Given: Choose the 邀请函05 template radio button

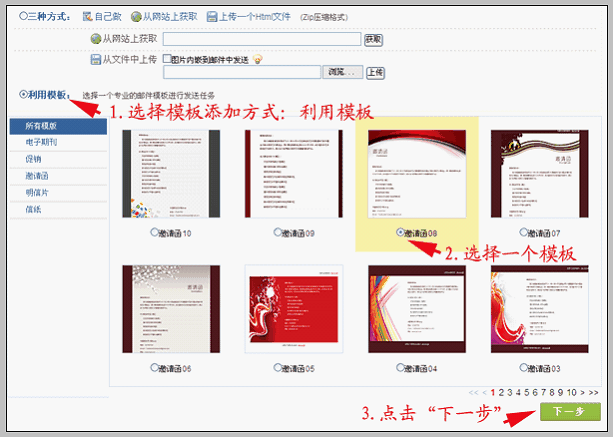Looking at the screenshot, I should [x=277, y=368].
